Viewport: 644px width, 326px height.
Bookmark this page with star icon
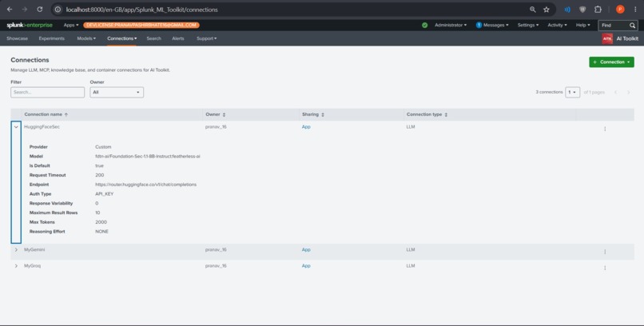coord(547,10)
